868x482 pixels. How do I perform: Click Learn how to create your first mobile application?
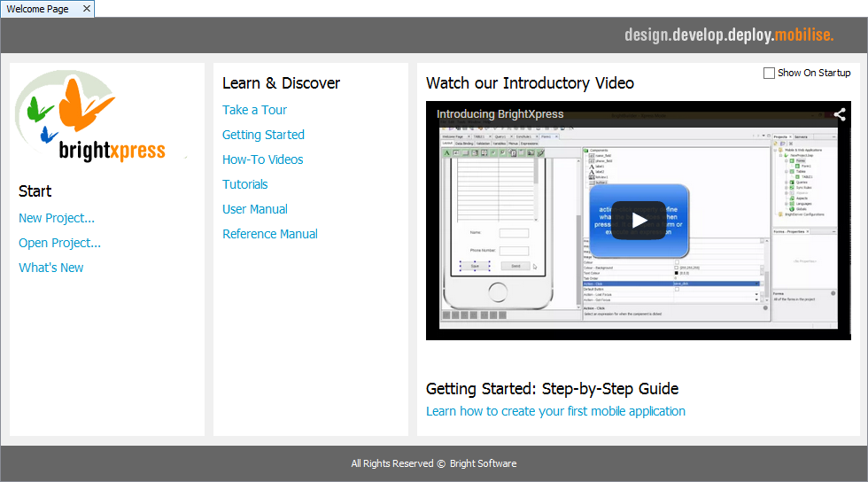coord(555,411)
